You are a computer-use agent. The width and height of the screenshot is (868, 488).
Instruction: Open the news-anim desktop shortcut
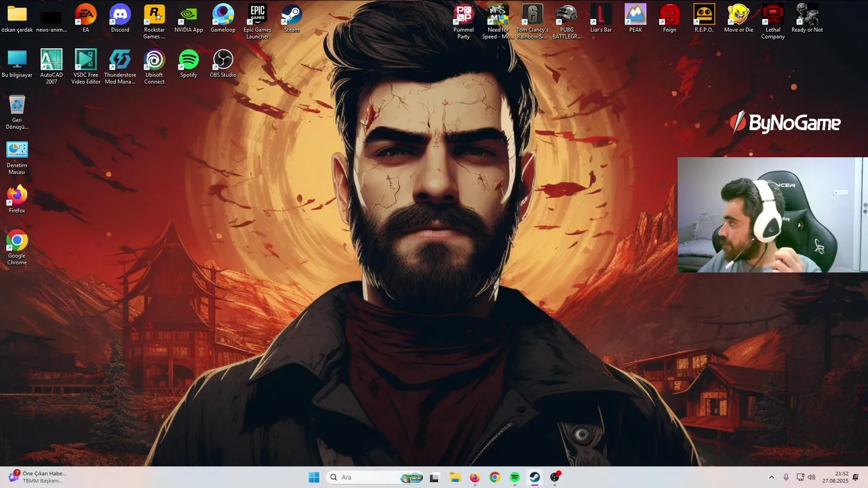[52, 19]
